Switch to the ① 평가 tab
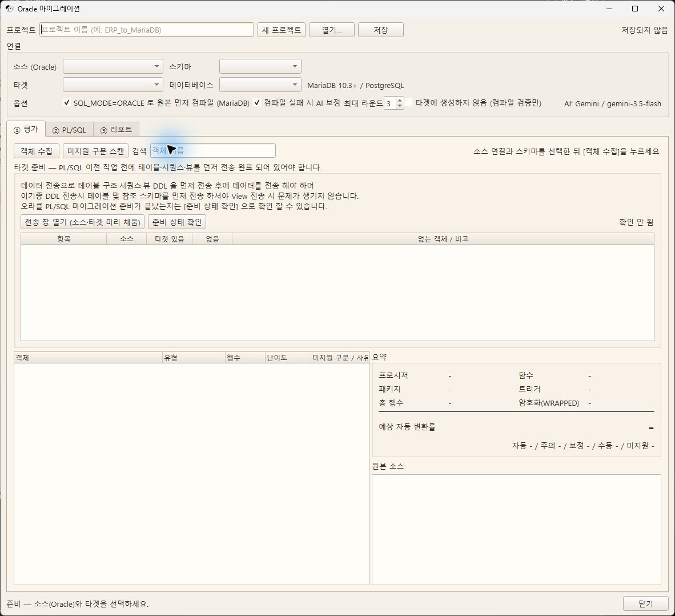Image resolution: width=675 pixels, height=616 pixels. click(x=26, y=129)
